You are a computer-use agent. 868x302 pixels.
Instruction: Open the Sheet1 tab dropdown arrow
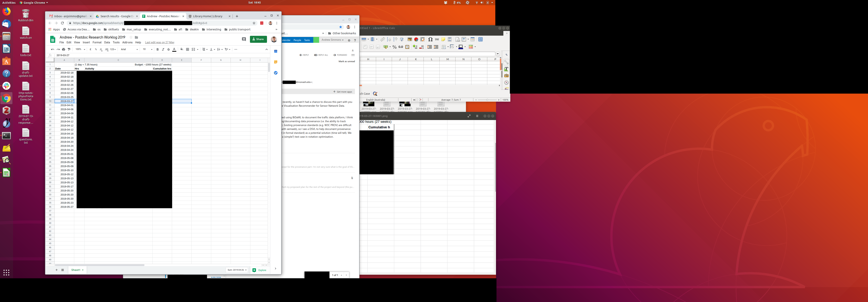coord(83,270)
